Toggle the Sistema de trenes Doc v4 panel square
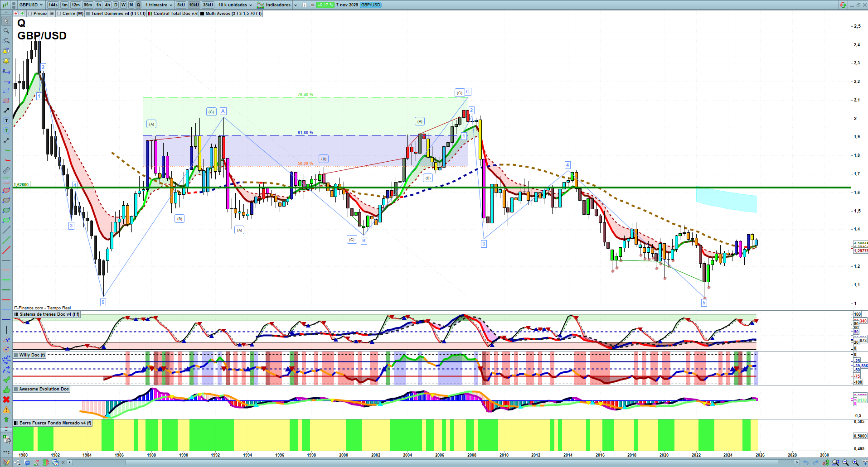This screenshot has height=467, width=868. coord(16,314)
